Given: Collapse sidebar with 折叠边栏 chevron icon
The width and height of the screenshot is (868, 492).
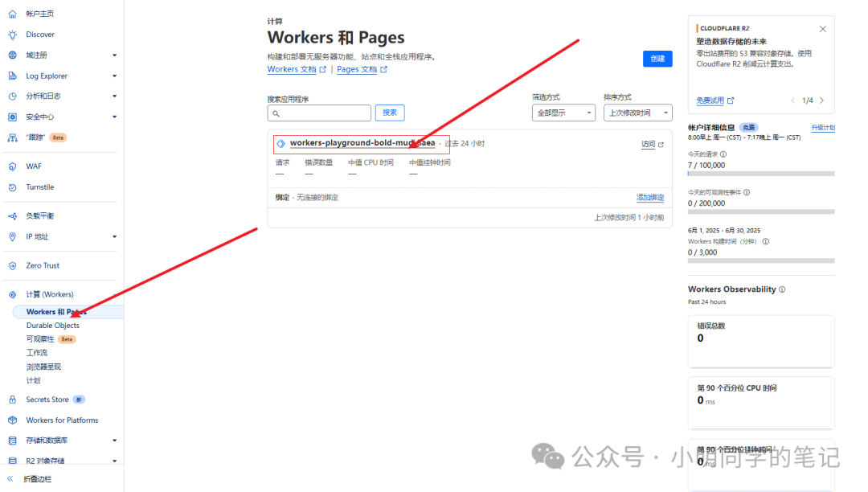Looking at the screenshot, I should click(x=10, y=478).
